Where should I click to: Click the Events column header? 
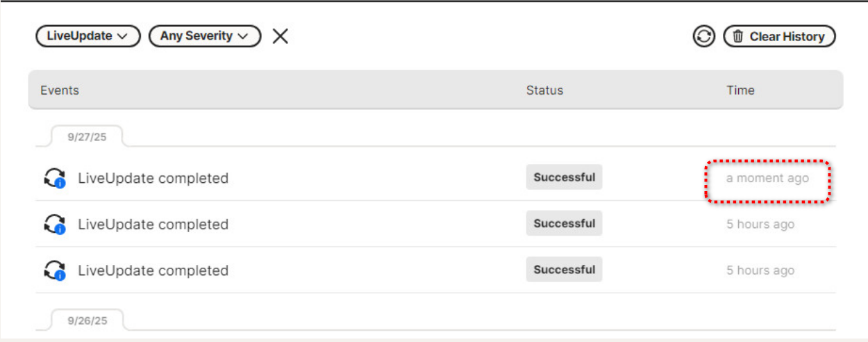coord(60,90)
